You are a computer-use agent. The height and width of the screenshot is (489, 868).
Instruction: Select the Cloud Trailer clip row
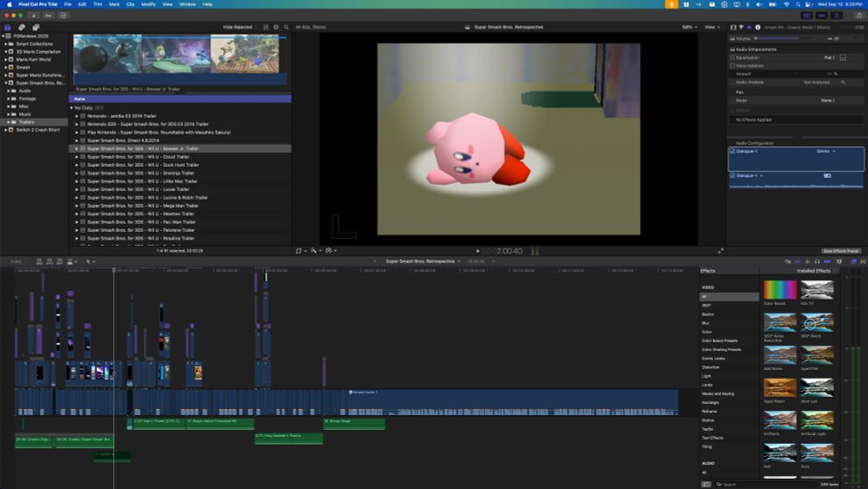pos(180,156)
